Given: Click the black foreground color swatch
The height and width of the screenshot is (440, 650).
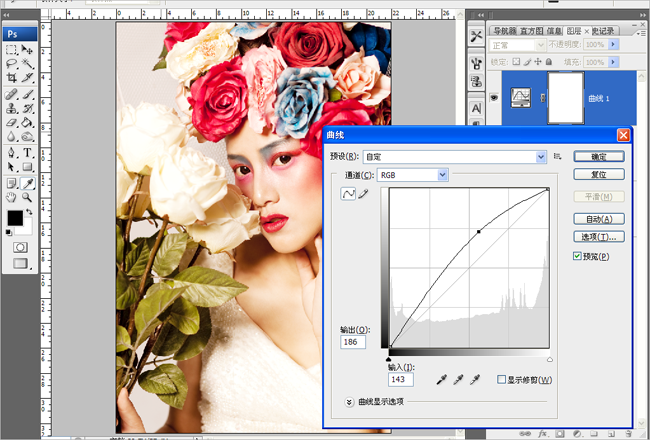Looking at the screenshot, I should tap(15, 218).
